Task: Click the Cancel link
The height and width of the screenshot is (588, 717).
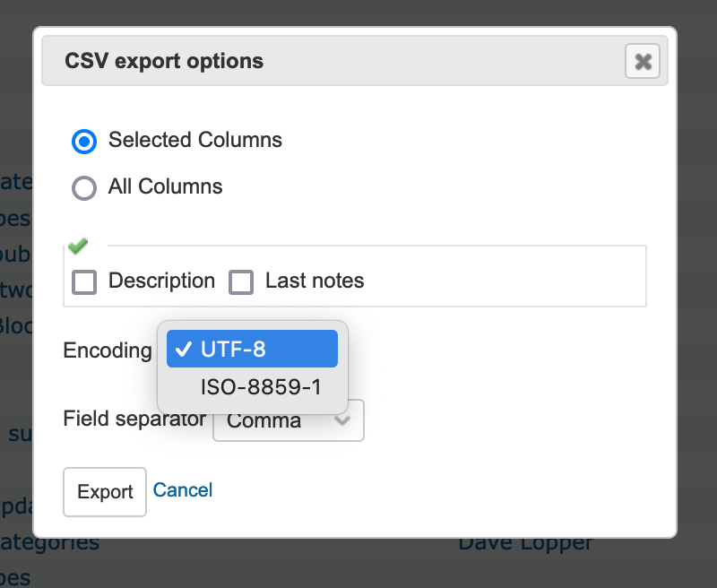Action: click(x=183, y=490)
